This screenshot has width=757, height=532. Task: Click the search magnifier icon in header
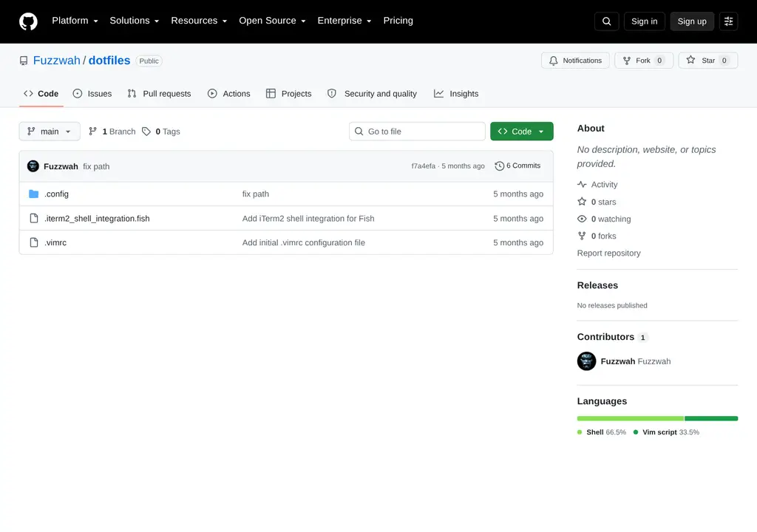click(x=606, y=21)
